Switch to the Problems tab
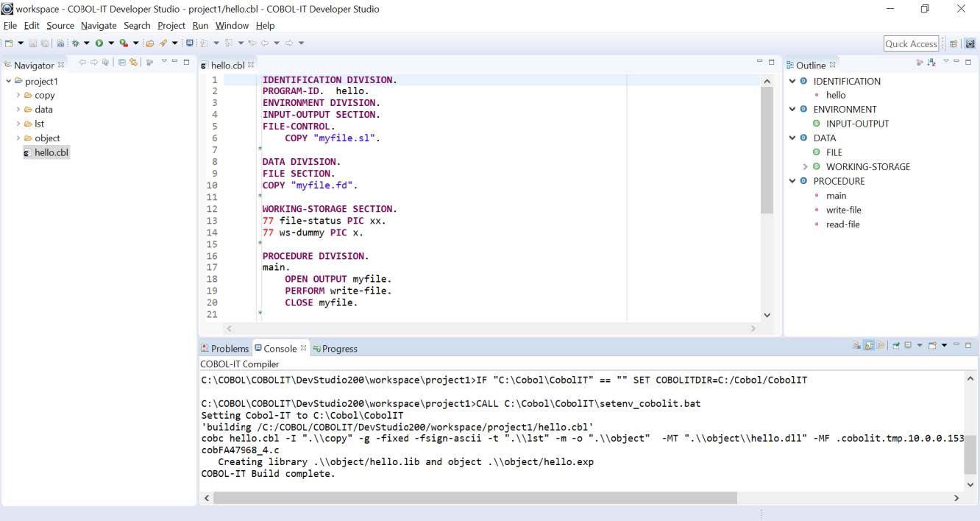Screen dimensions: 980x521 coord(225,349)
